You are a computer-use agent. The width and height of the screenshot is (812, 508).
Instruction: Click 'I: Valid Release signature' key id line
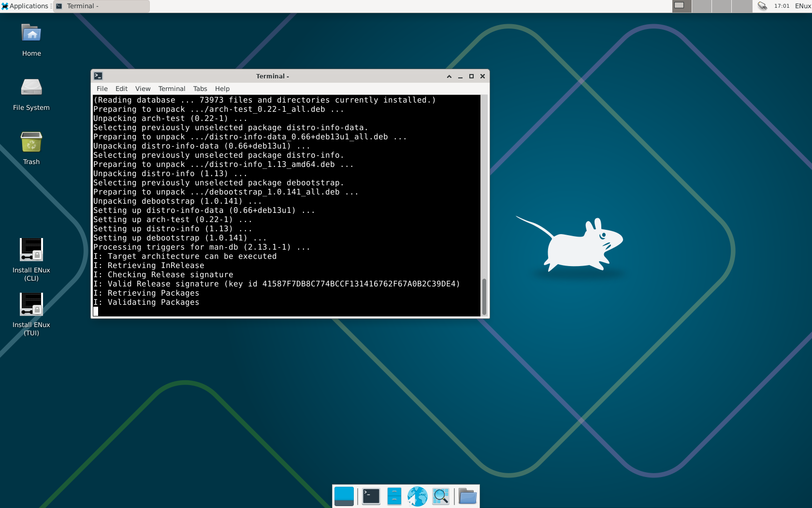click(276, 284)
